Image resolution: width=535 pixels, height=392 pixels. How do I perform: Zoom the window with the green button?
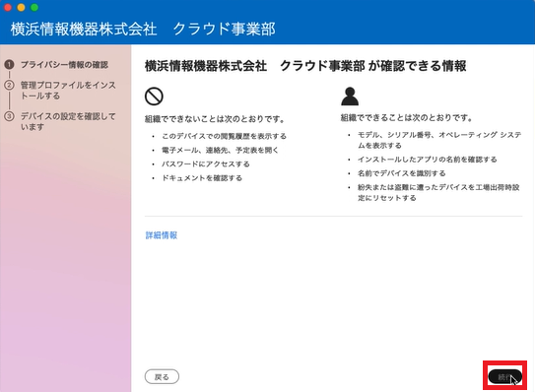coord(34,7)
